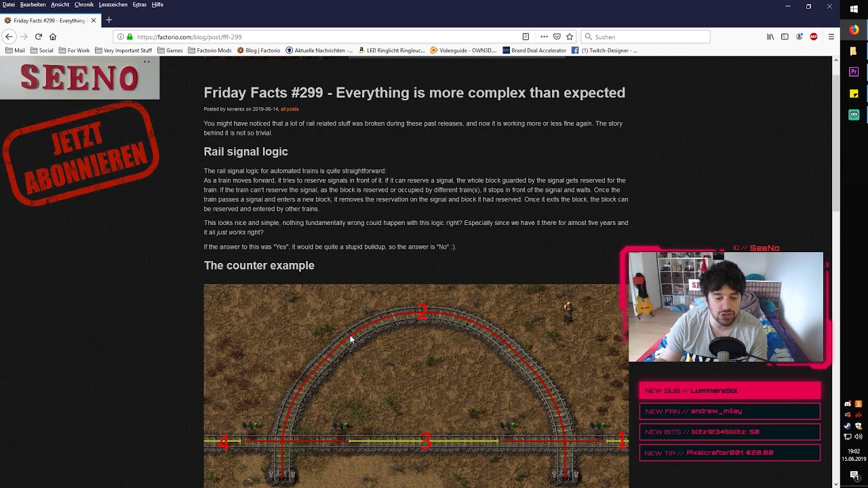This screenshot has width=868, height=488.
Task: Open the Bearbeiten menu
Action: coord(33,5)
